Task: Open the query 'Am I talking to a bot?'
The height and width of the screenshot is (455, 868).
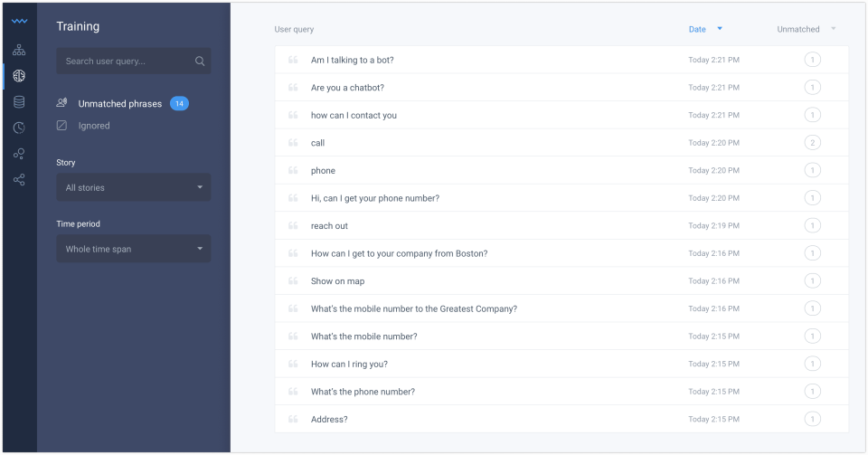Action: [353, 61]
